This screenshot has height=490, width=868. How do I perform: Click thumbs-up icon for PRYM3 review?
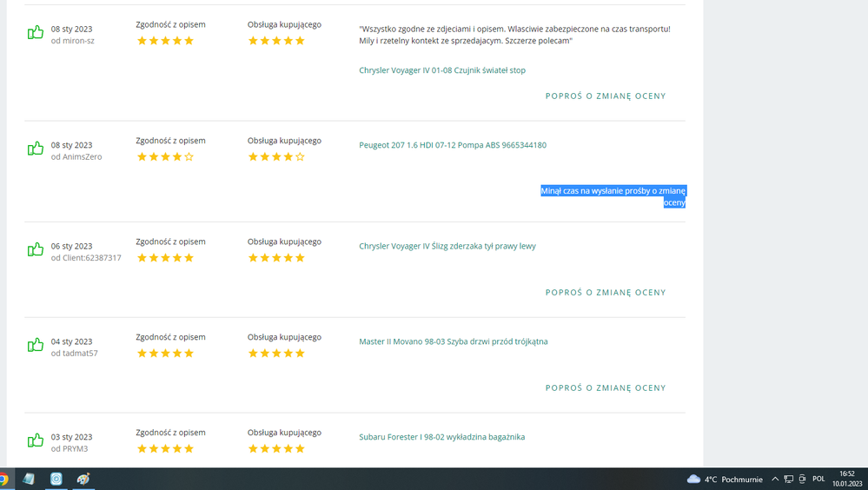pyautogui.click(x=36, y=441)
